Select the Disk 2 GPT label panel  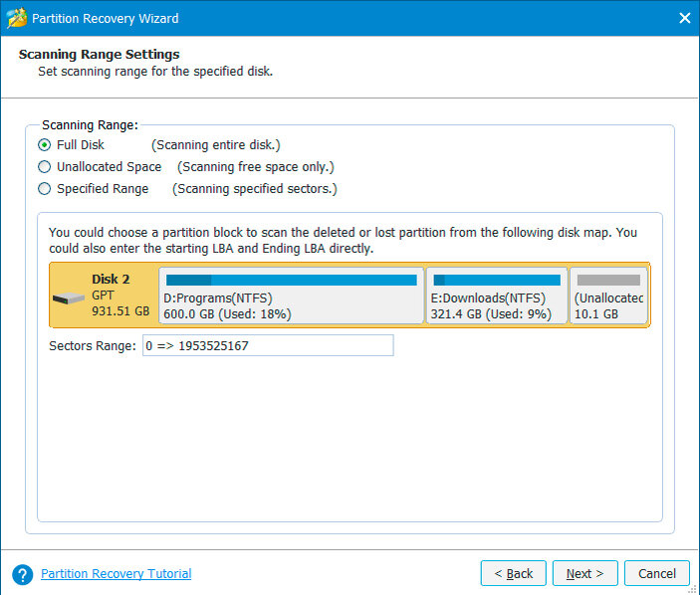104,296
